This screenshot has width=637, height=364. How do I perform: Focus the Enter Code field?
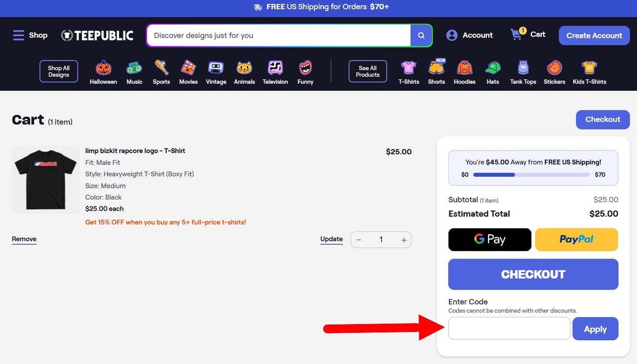click(509, 328)
